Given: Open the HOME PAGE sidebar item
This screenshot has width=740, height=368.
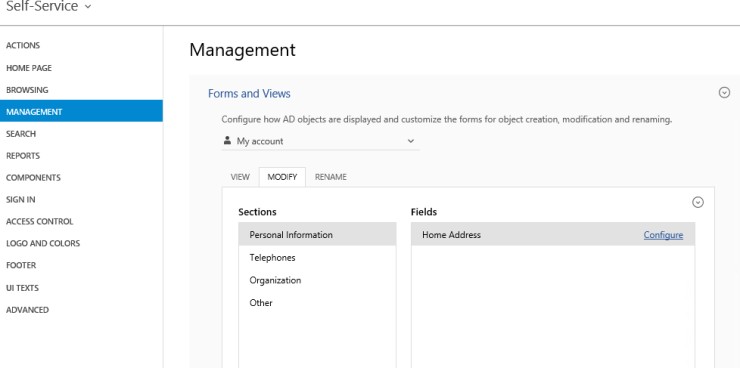Looking at the screenshot, I should point(29,68).
